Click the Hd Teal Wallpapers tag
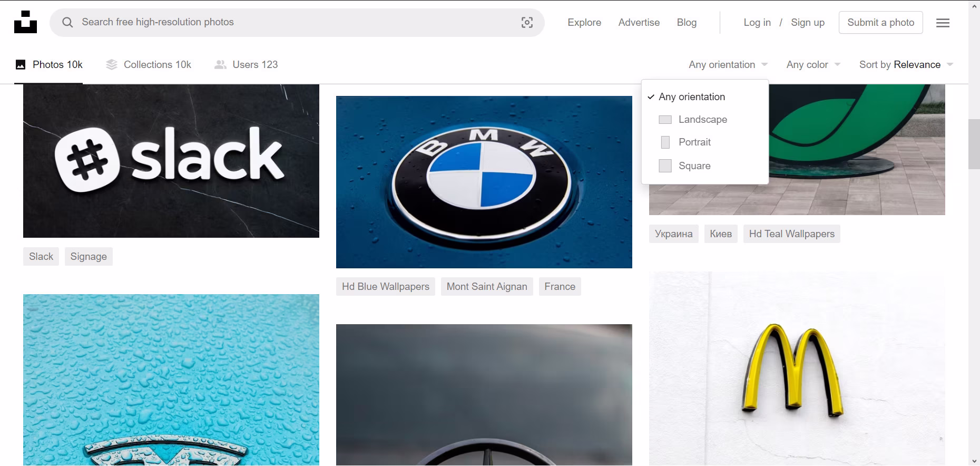980x466 pixels. coord(792,234)
